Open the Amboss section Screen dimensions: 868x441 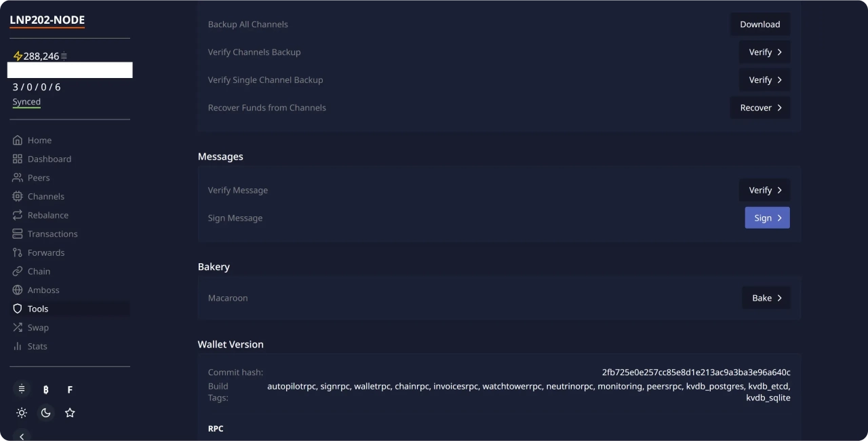43,290
